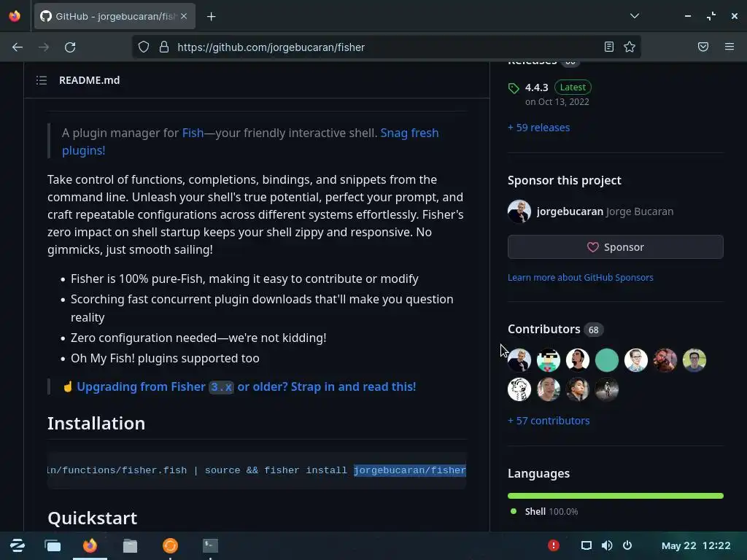
Task: Open a new browser tab
Action: click(212, 17)
